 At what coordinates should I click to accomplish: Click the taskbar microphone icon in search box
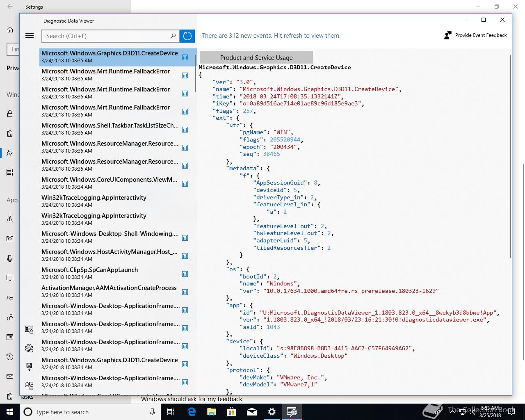click(152, 412)
